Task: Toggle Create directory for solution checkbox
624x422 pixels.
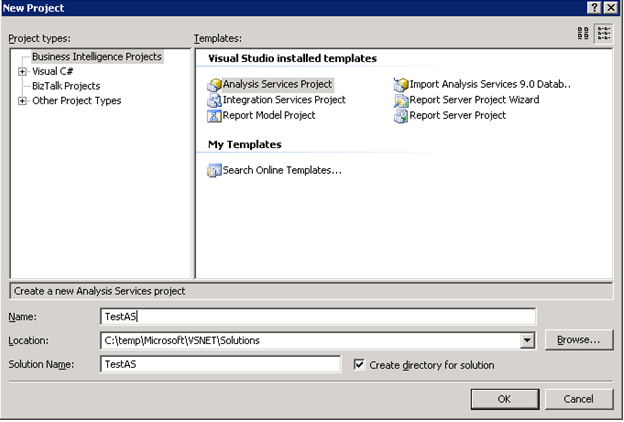Action: (360, 365)
